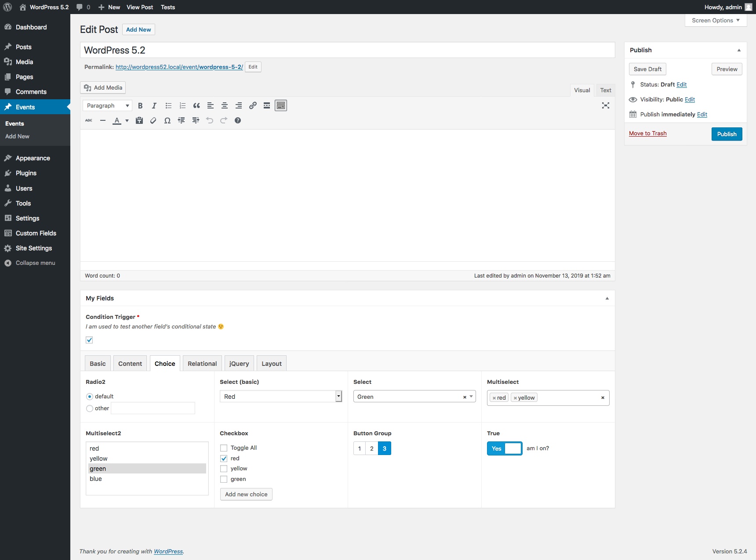Toggle Condition Trigger checkbox
756x560 pixels.
tap(89, 340)
